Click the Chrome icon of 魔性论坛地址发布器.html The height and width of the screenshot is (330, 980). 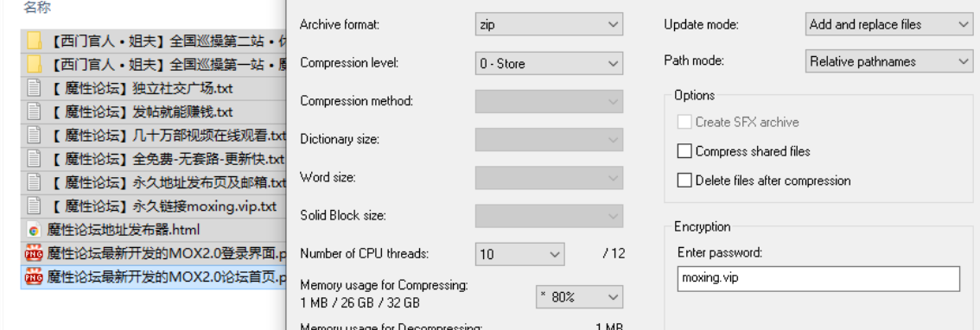pyautogui.click(x=34, y=230)
